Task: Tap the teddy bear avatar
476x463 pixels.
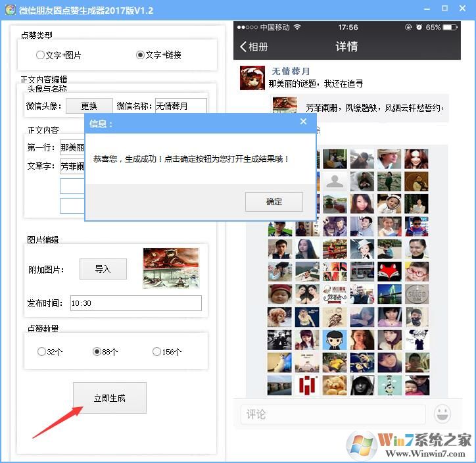Action: click(335, 385)
